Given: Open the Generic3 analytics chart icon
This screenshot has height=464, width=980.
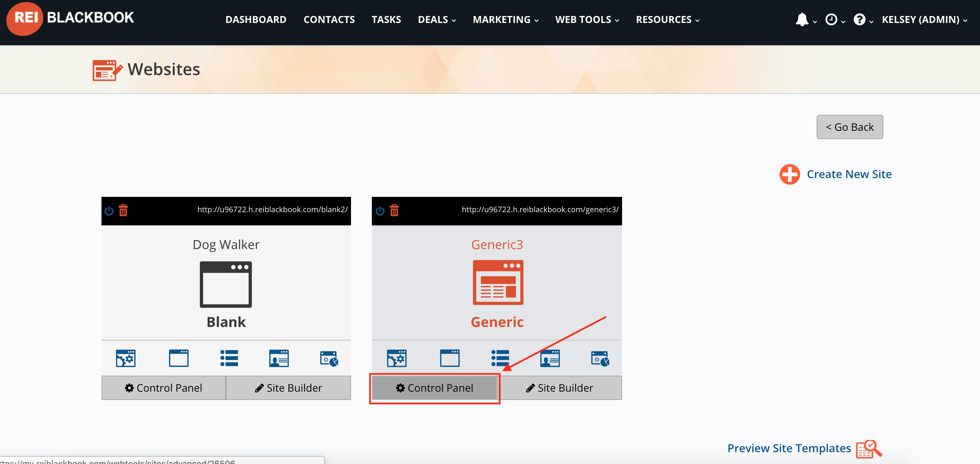Looking at the screenshot, I should click(600, 359).
